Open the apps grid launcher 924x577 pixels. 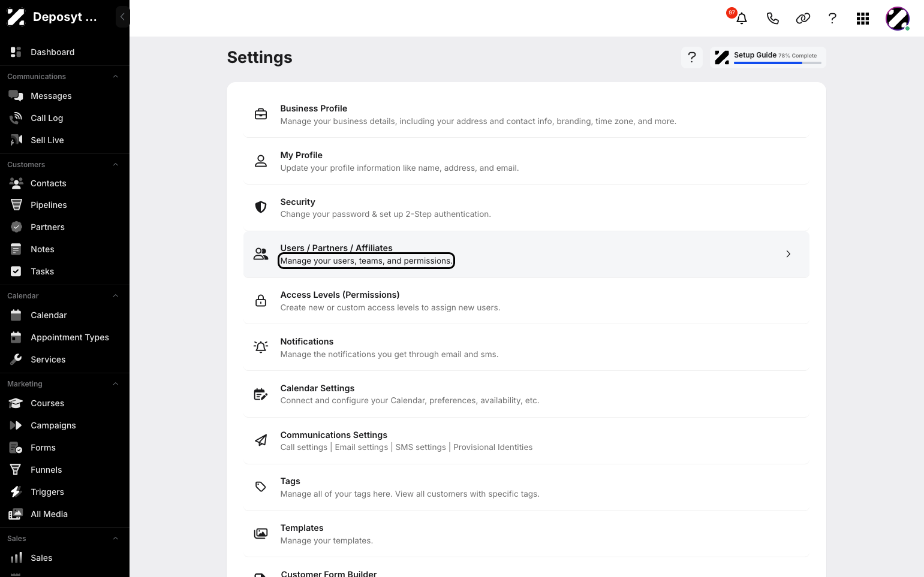863,19
